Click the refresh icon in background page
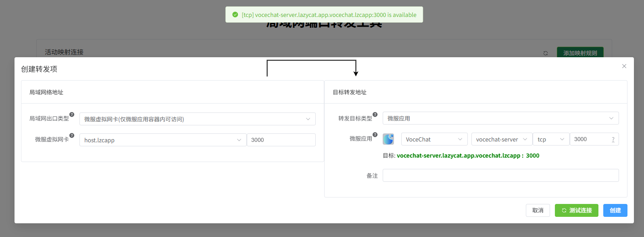The image size is (644, 237). pyautogui.click(x=546, y=53)
